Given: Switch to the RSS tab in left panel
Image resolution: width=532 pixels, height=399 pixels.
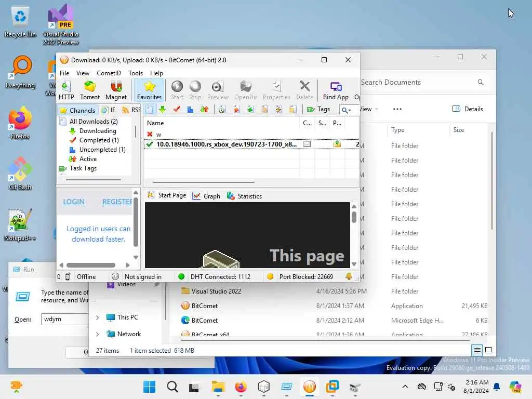Looking at the screenshot, I should point(131,110).
